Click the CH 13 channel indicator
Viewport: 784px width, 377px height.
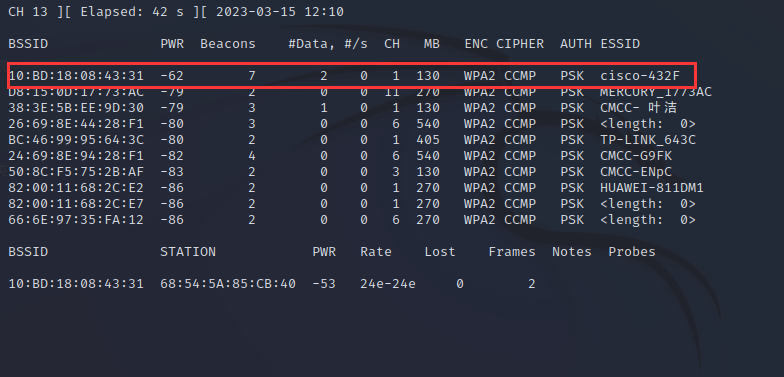[x=28, y=12]
